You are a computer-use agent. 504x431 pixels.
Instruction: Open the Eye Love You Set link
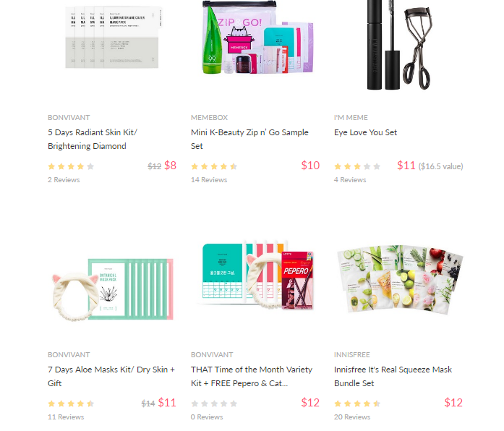point(365,132)
